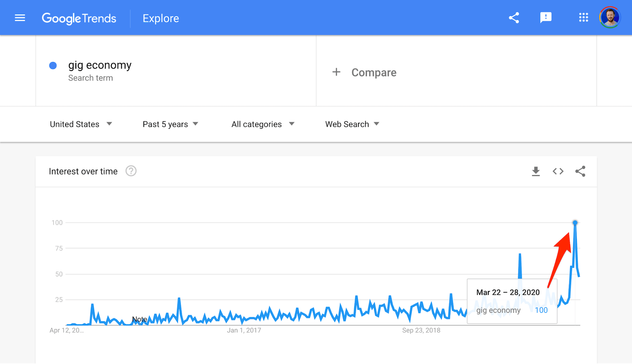Open the hamburger main menu

pos(20,18)
